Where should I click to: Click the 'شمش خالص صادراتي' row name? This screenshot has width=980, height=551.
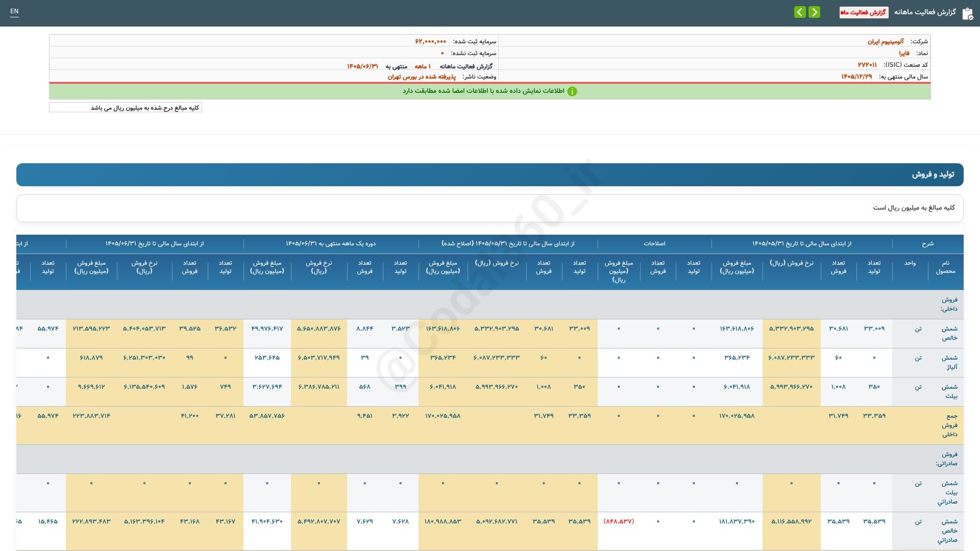coord(947,531)
